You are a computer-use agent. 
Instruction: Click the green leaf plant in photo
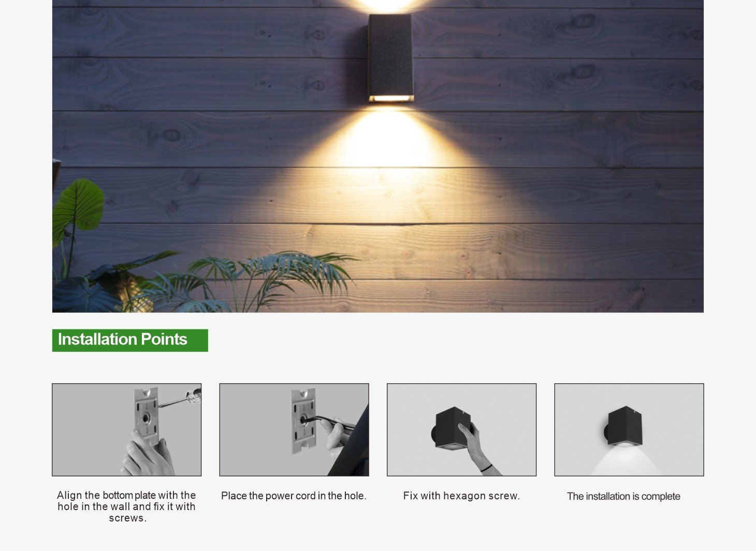click(x=78, y=207)
